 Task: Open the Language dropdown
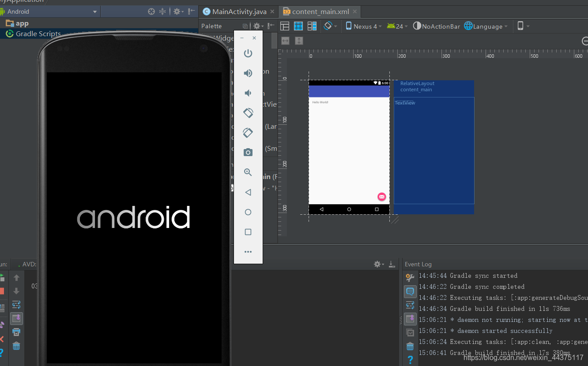tap(486, 26)
